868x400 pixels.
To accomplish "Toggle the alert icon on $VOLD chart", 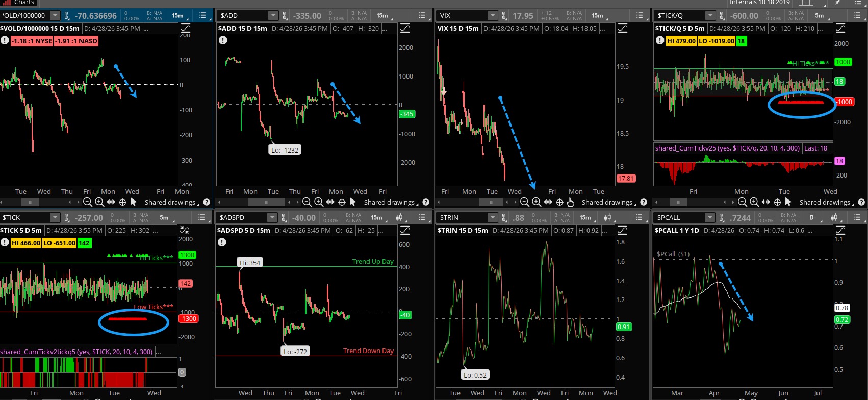I will point(5,40).
